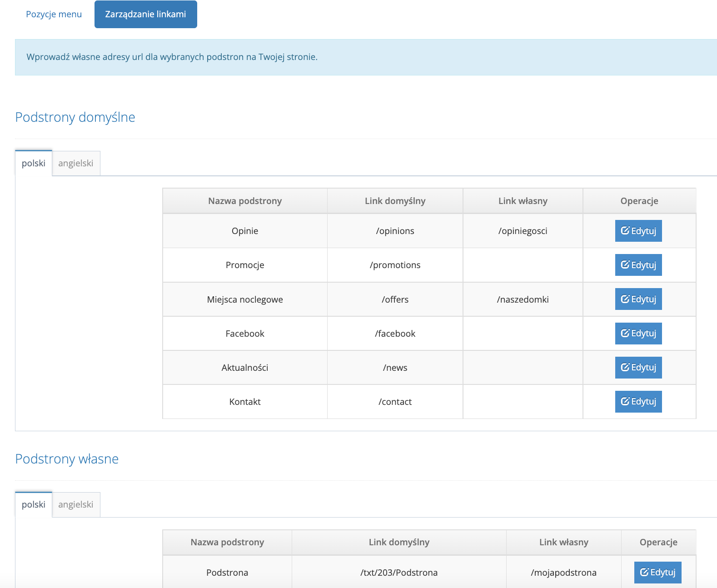Select the Zarządzanie linkami tab
Viewport: 717px width, 588px height.
[x=145, y=14]
